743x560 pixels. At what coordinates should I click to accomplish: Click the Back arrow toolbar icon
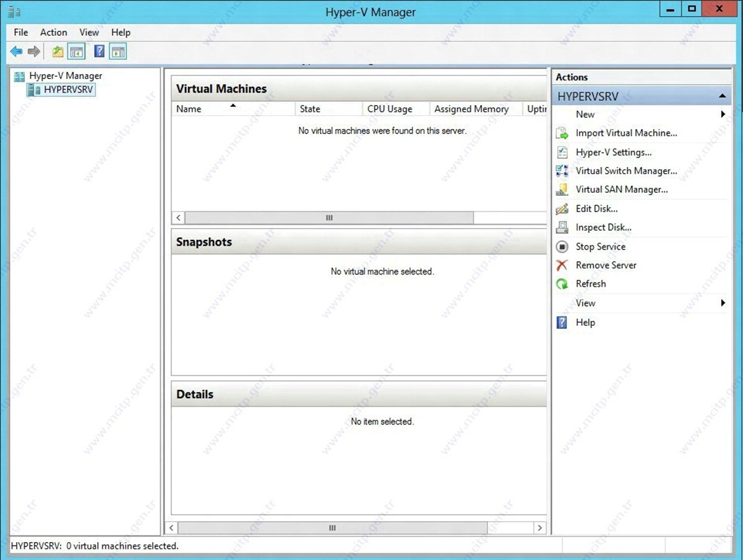click(x=16, y=52)
